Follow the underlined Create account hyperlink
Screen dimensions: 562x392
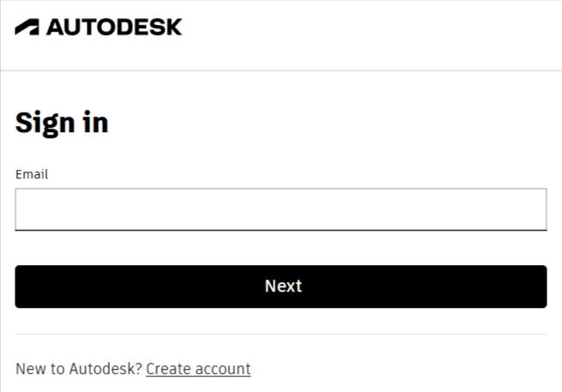[x=198, y=369]
